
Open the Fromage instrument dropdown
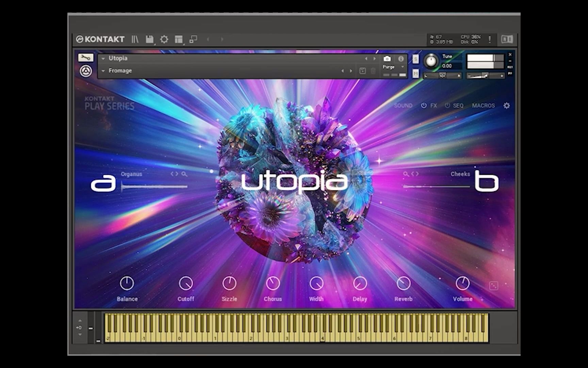pos(103,71)
